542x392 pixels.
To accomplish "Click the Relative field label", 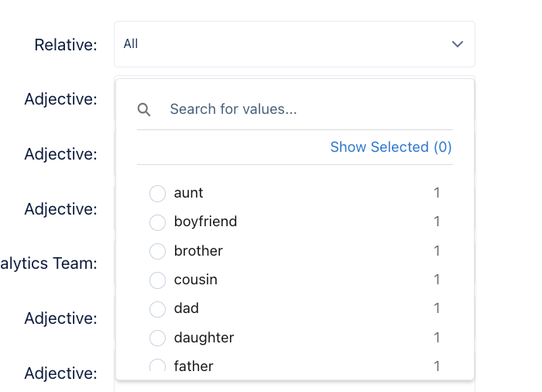I will (66, 45).
